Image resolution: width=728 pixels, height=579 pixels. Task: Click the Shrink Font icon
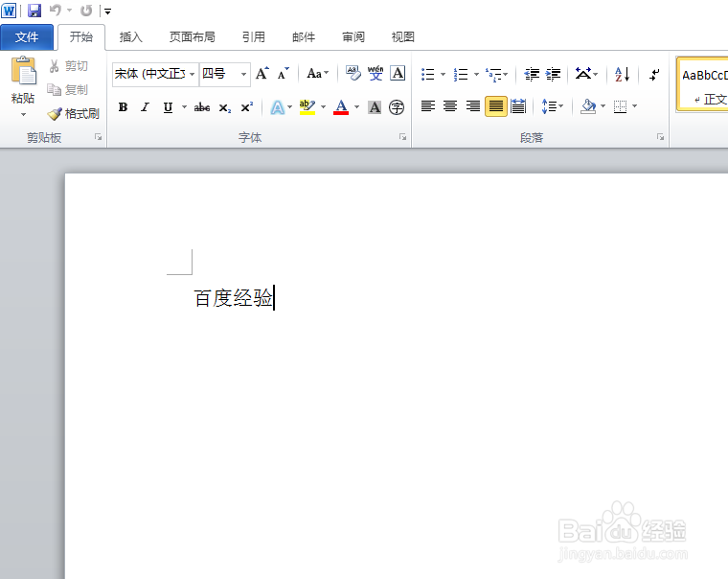283,74
